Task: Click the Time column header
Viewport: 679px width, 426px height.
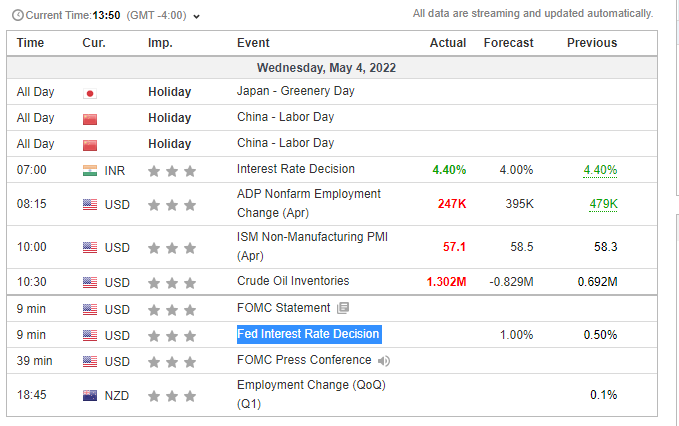Action: point(30,43)
